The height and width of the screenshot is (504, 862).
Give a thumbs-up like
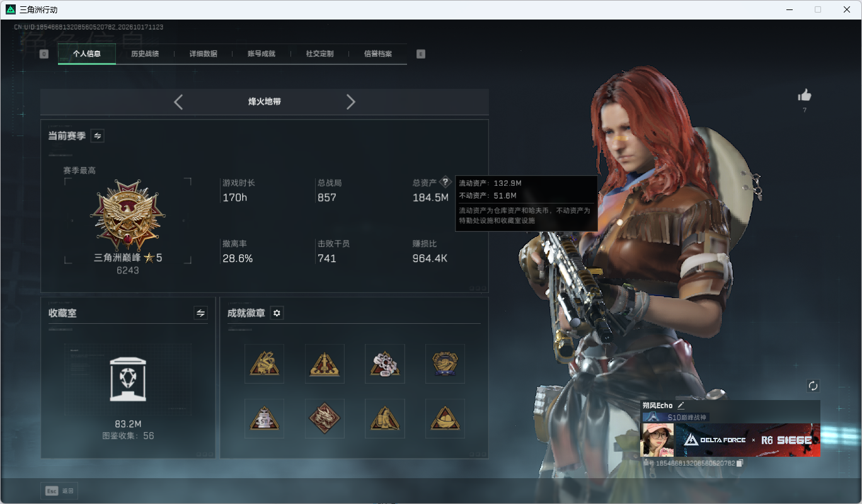(x=805, y=95)
